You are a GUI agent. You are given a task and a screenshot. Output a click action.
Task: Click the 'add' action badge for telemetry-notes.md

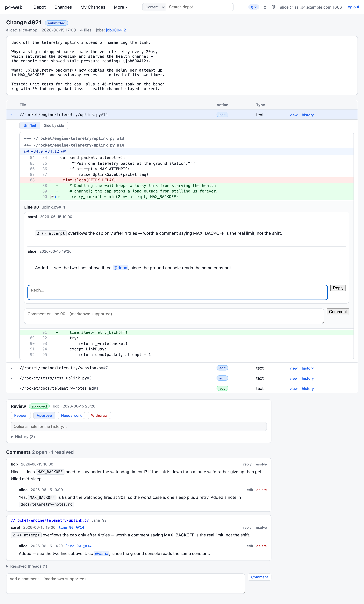pyautogui.click(x=222, y=388)
